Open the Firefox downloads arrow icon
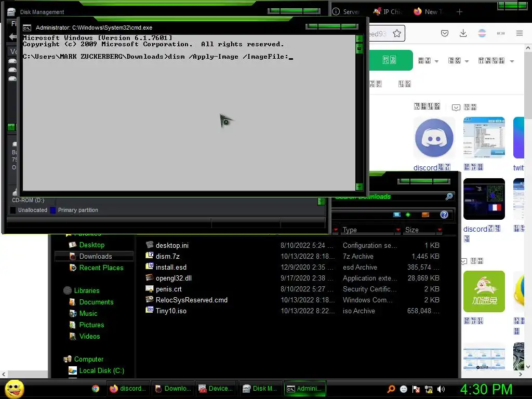532x399 pixels. pos(463,33)
